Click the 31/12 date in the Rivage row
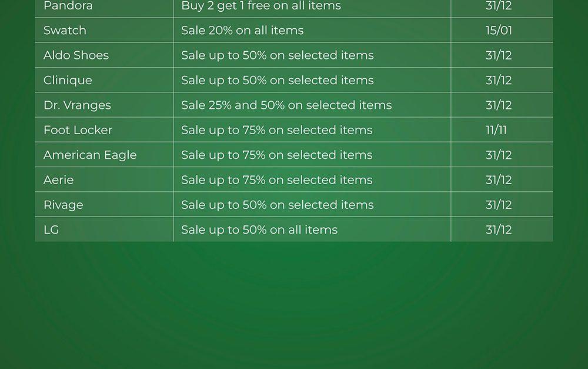This screenshot has width=588, height=369. click(499, 205)
